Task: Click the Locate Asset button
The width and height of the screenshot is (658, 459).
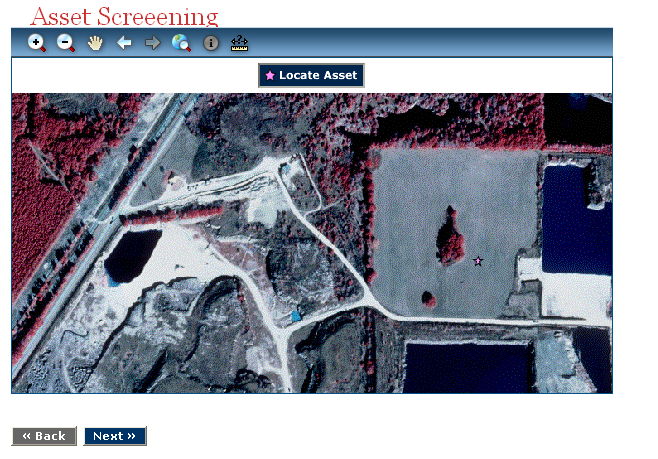Action: [311, 76]
